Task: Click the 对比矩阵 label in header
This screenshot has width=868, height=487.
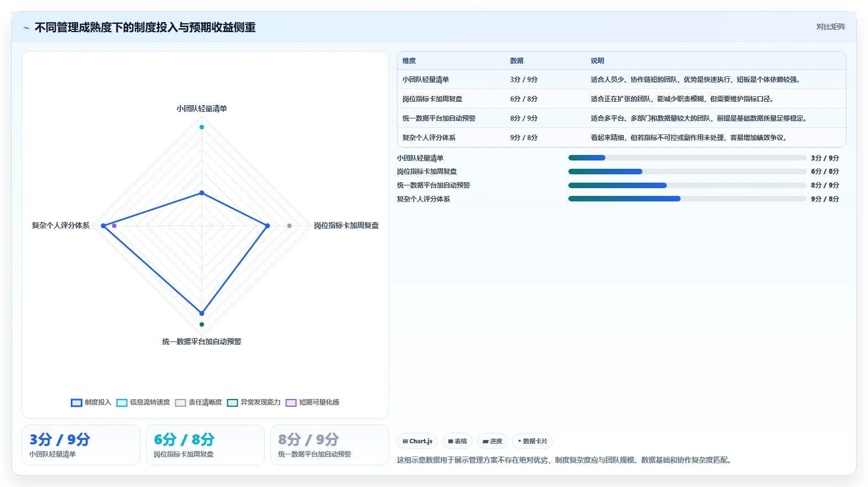Action: click(x=830, y=27)
